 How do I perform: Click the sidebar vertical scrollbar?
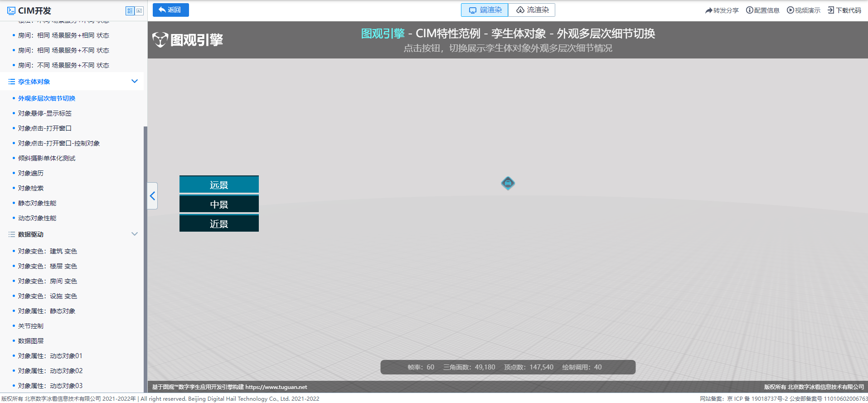point(145,259)
